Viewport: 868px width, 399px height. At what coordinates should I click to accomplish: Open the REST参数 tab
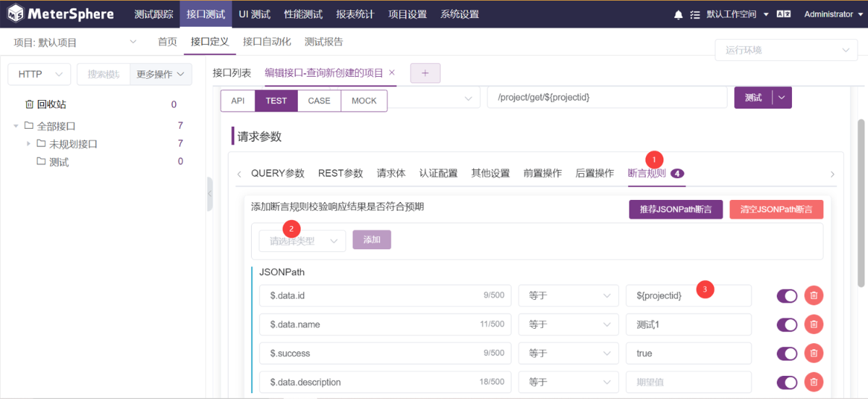point(341,173)
